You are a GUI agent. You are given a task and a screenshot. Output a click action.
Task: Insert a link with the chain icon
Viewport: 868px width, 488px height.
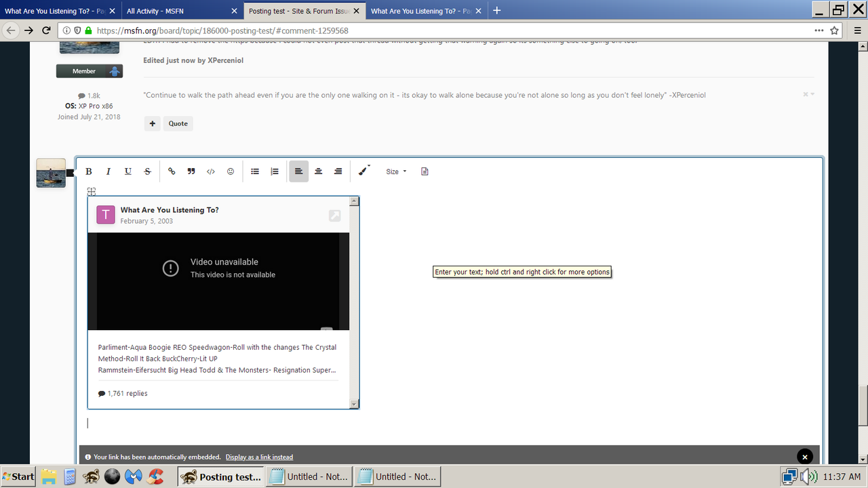[172, 171]
